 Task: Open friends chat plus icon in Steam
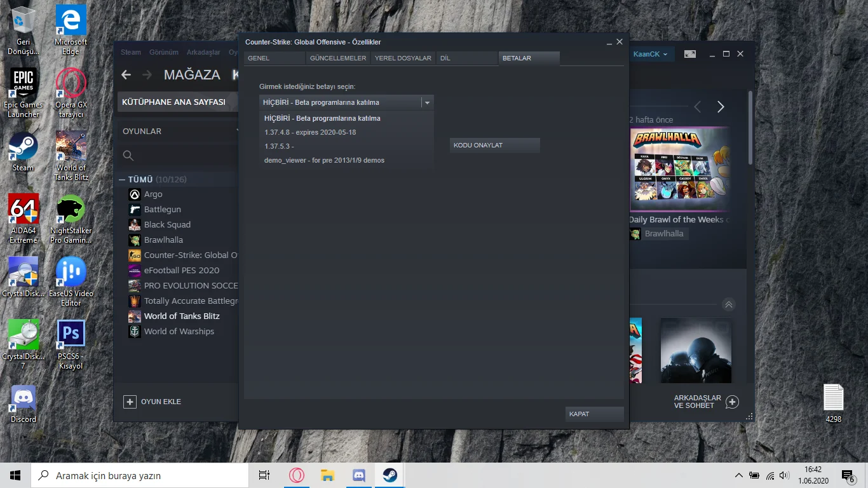[x=732, y=402]
